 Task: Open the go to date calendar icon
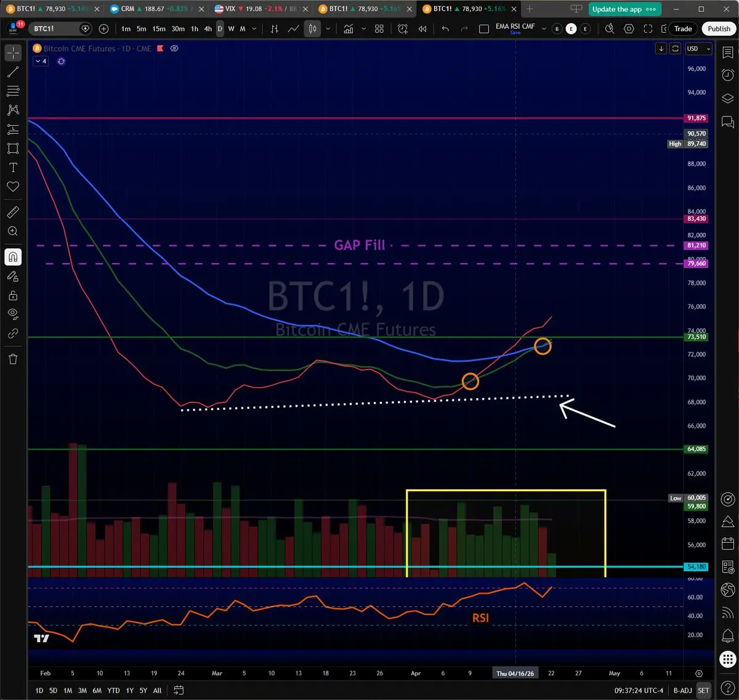[179, 690]
